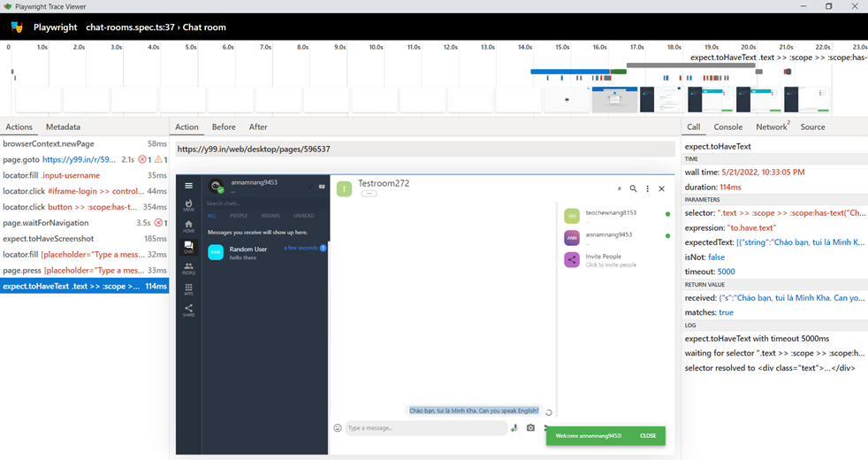Switch to the Source tab
Image resolution: width=868 pixels, height=460 pixels.
(812, 127)
